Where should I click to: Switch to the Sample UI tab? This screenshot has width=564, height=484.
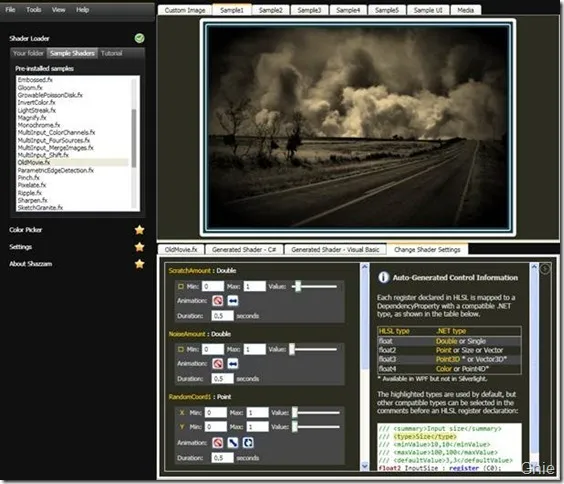[428, 10]
